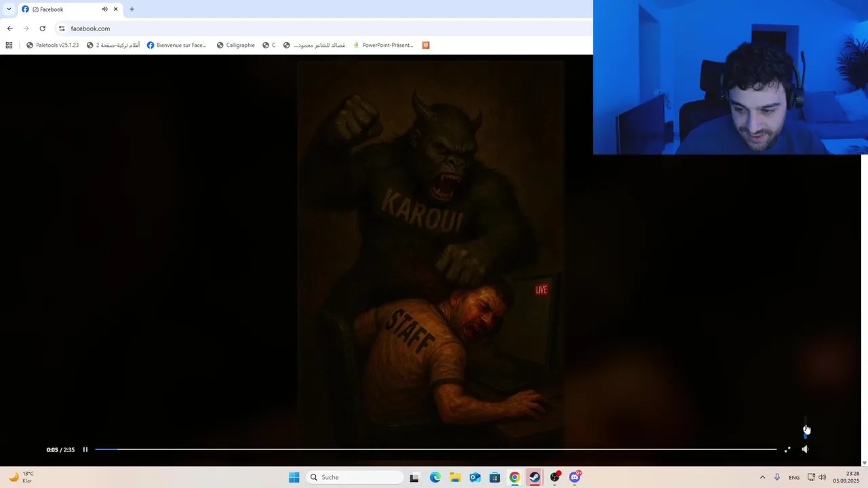
Task: Open the Windows Start menu
Action: pos(294,477)
